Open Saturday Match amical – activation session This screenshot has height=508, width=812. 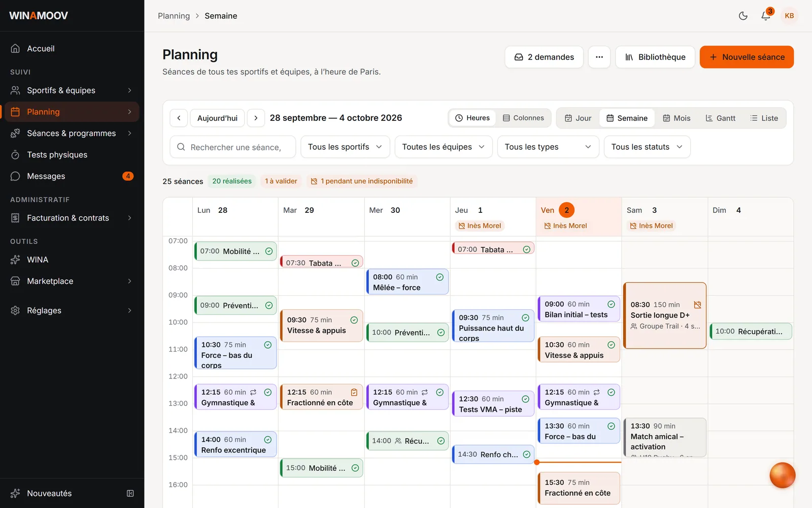pyautogui.click(x=665, y=437)
